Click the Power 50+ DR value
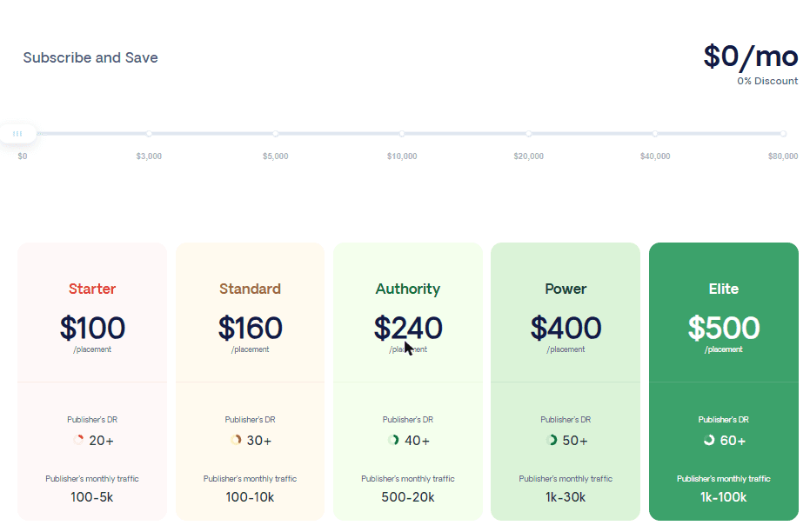 575,441
